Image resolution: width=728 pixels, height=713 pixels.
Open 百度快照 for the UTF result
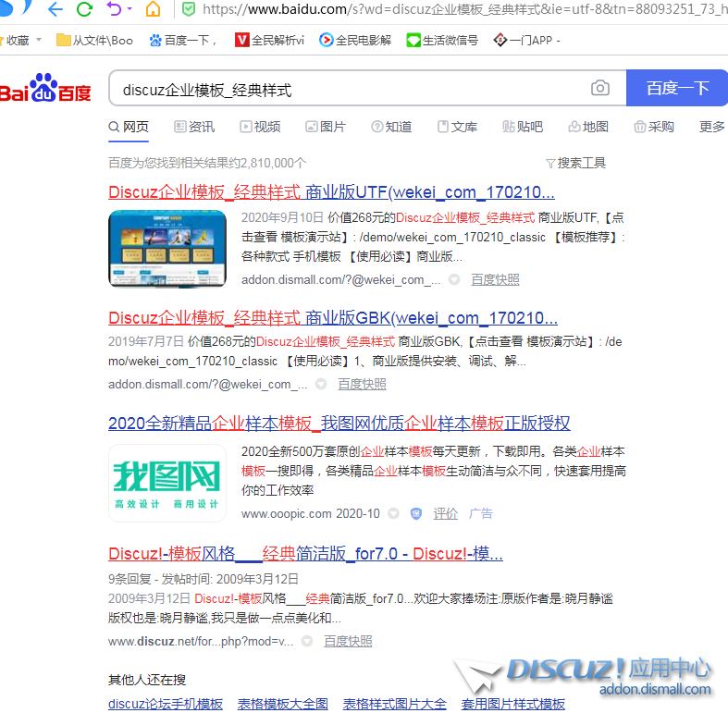click(495, 279)
